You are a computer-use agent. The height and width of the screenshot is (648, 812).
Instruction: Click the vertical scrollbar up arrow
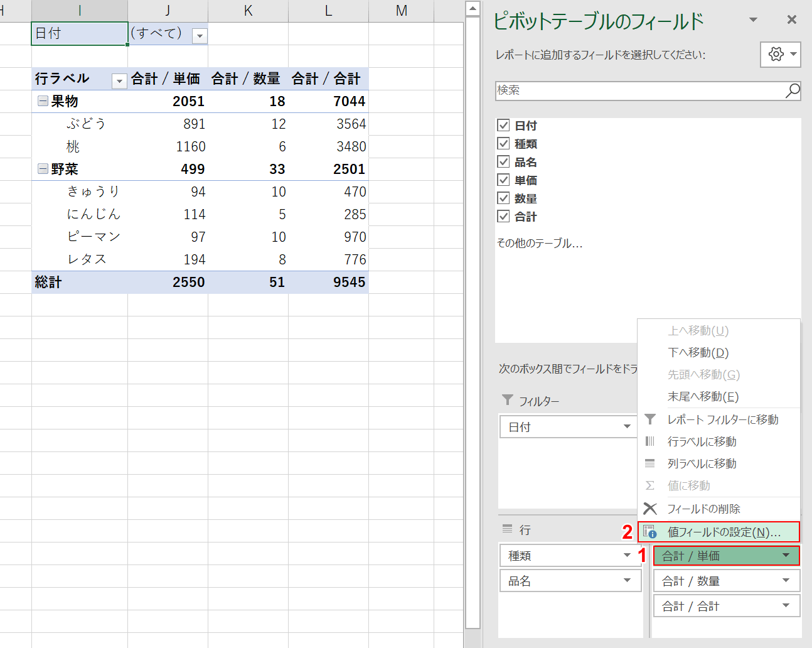pos(473,8)
